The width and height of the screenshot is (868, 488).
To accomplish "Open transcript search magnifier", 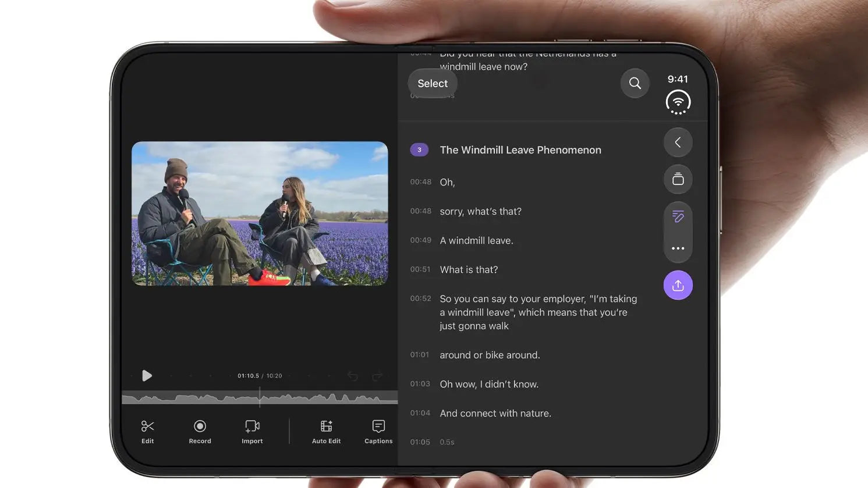I will click(x=635, y=83).
